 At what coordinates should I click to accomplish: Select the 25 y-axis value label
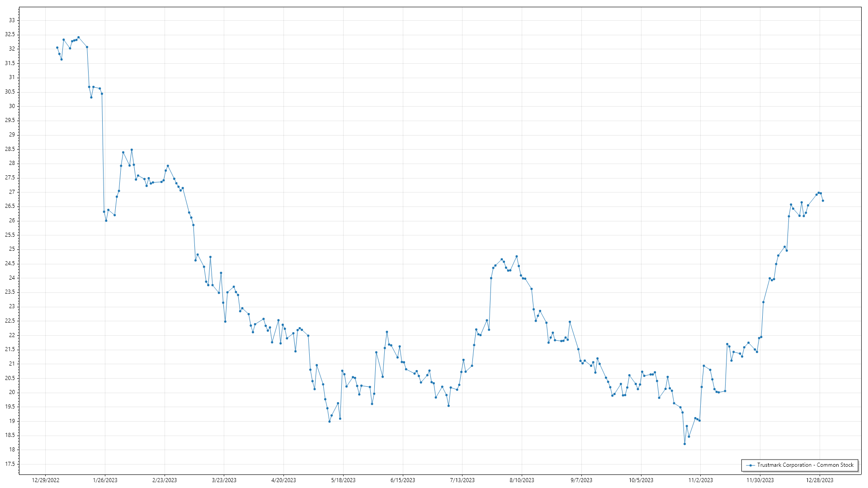12,249
